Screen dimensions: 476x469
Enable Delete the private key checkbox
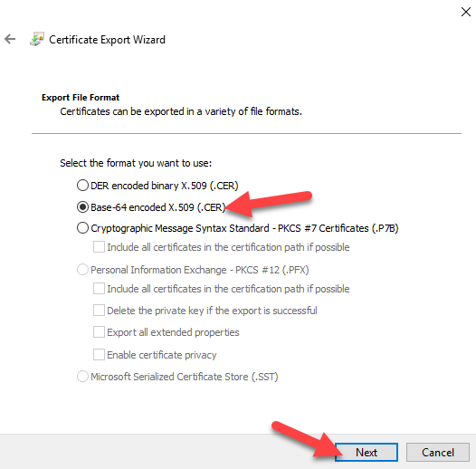point(99,311)
